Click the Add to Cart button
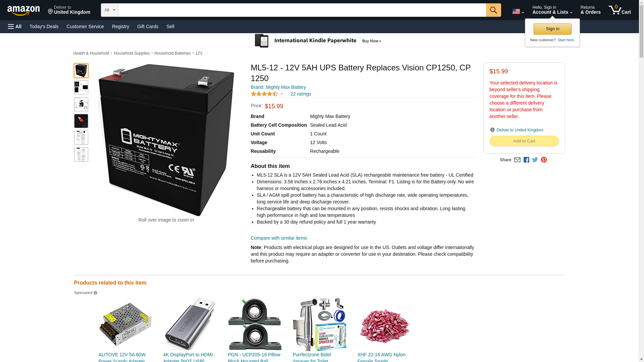 coord(524,141)
